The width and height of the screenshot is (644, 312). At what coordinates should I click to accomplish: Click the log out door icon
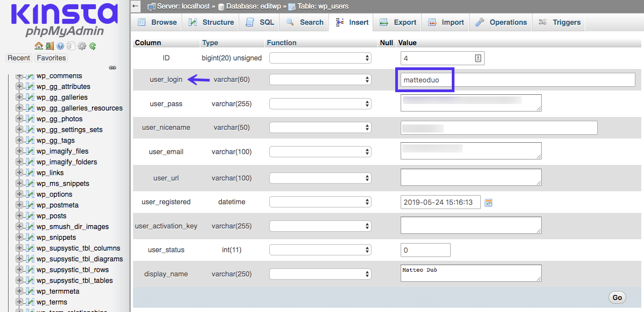[50, 46]
